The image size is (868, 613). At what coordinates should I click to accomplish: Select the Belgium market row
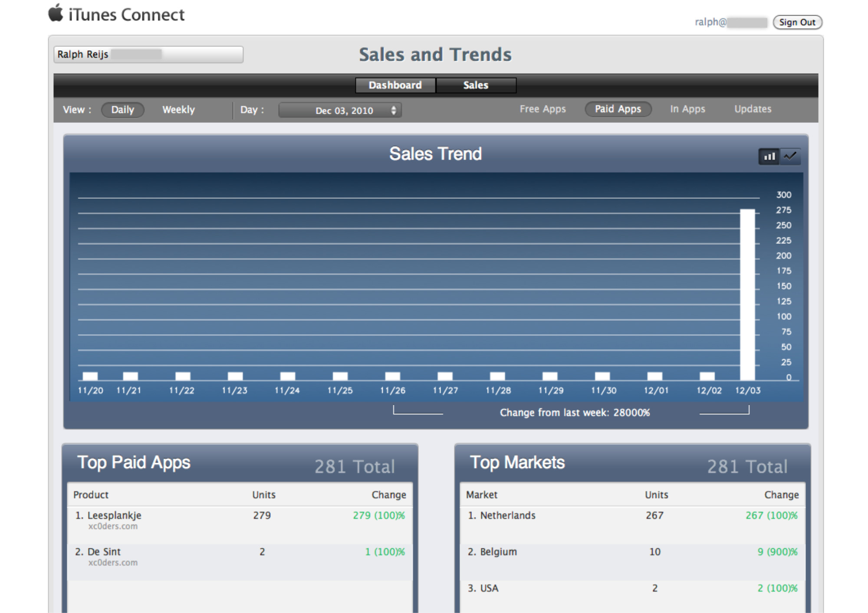tap(633, 562)
